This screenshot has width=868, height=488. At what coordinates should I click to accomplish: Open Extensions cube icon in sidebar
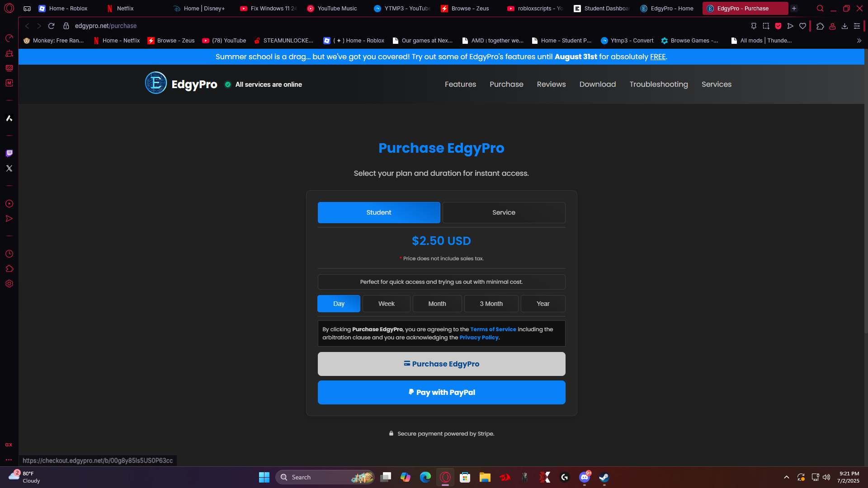click(x=9, y=268)
